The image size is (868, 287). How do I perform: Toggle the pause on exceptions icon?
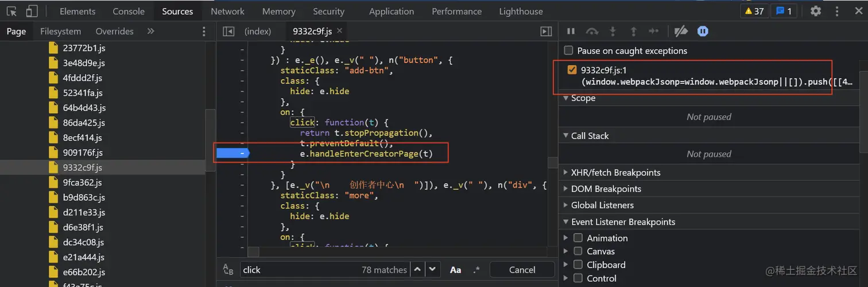(x=703, y=32)
